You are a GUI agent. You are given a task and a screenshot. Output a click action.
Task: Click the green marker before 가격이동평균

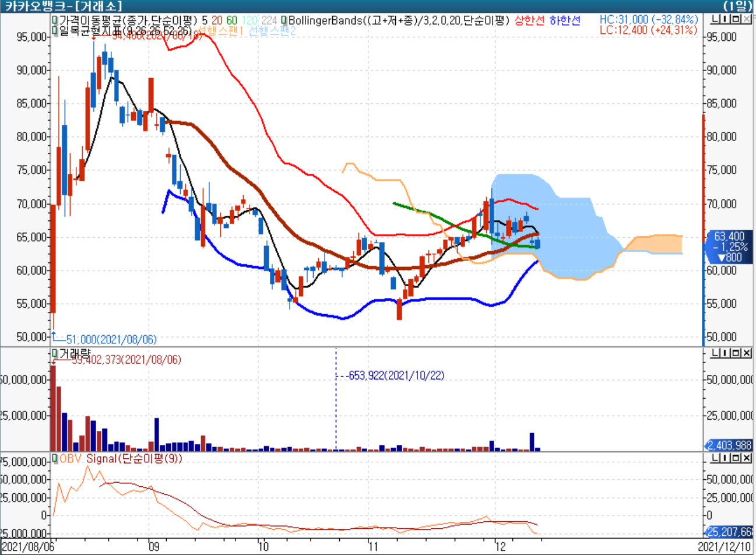[55, 20]
